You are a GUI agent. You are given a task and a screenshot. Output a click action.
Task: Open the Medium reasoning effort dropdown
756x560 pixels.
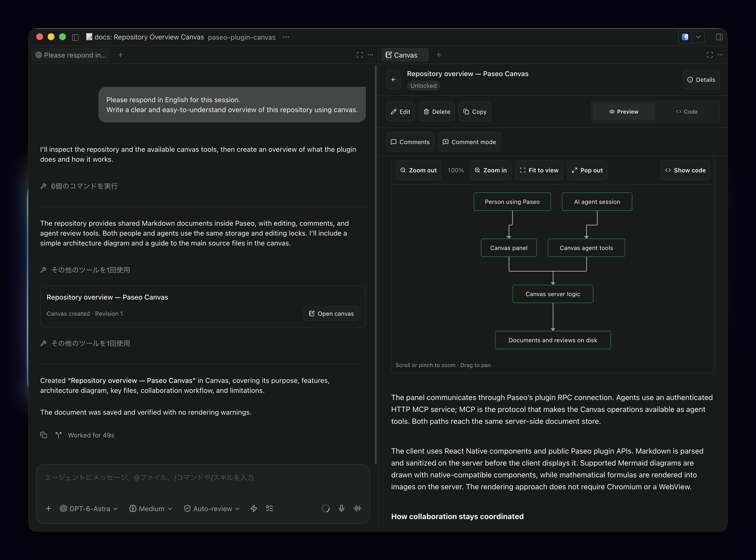point(151,508)
